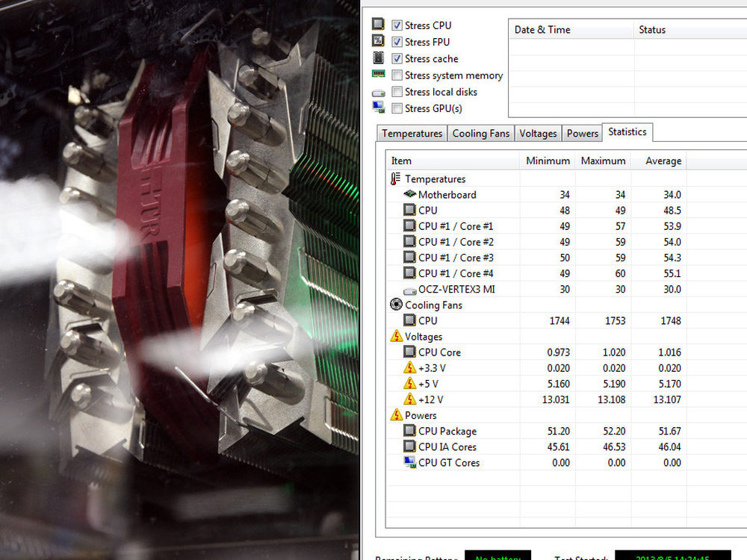Viewport: 747px width, 560px height.
Task: Click the warning icon of Powers group
Action: click(397, 414)
